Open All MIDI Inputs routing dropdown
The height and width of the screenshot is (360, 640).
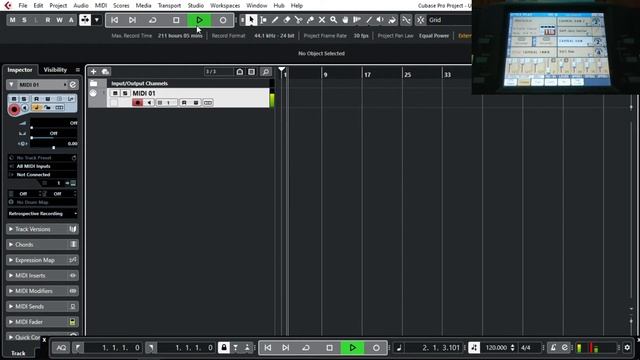click(42, 167)
